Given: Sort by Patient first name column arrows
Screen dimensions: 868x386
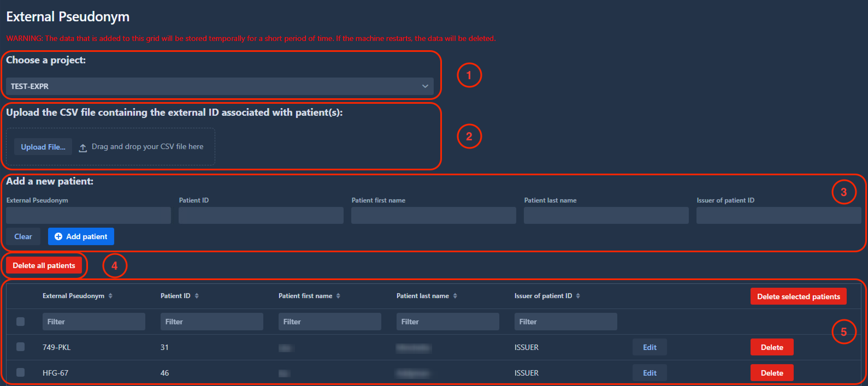Looking at the screenshot, I should coord(338,296).
